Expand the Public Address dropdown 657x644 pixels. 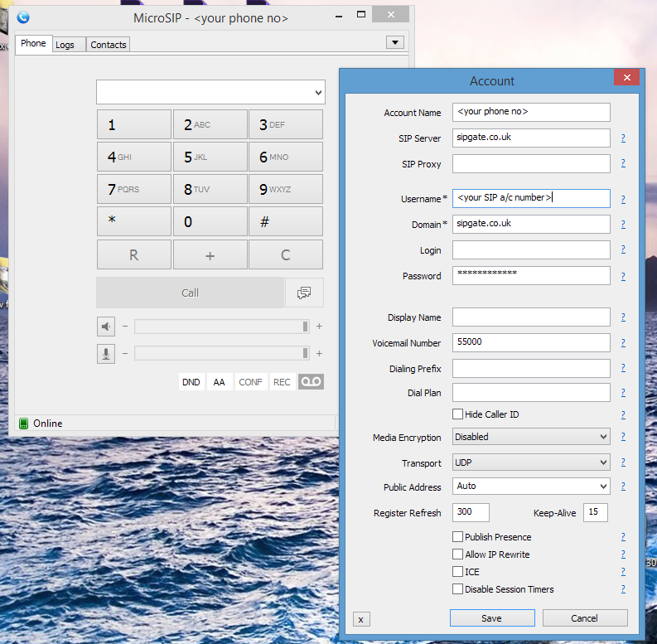pyautogui.click(x=603, y=487)
